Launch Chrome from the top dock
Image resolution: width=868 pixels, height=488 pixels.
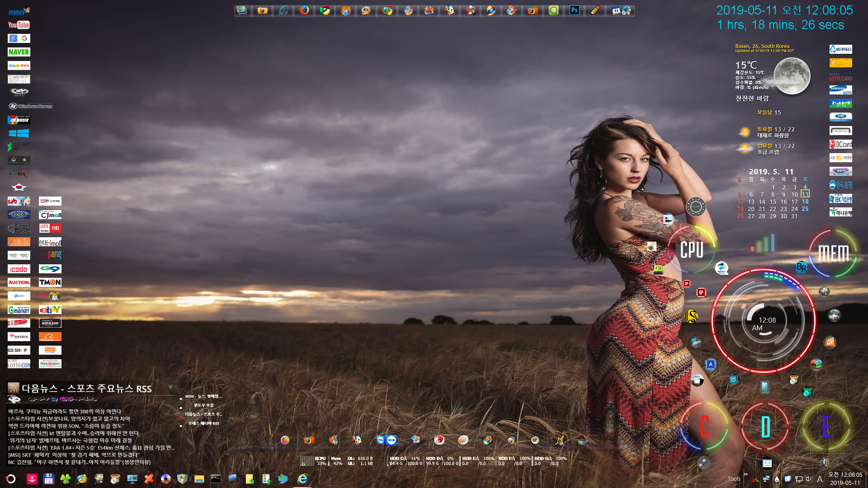[x=325, y=10]
